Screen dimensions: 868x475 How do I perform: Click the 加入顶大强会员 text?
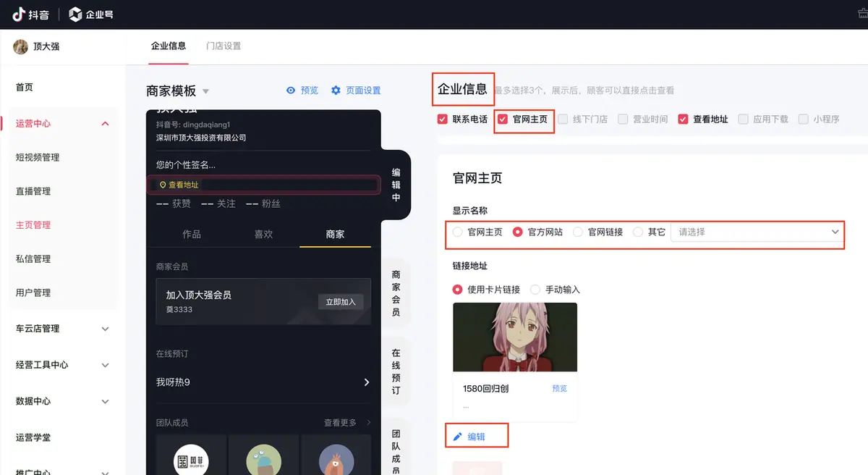(x=199, y=295)
